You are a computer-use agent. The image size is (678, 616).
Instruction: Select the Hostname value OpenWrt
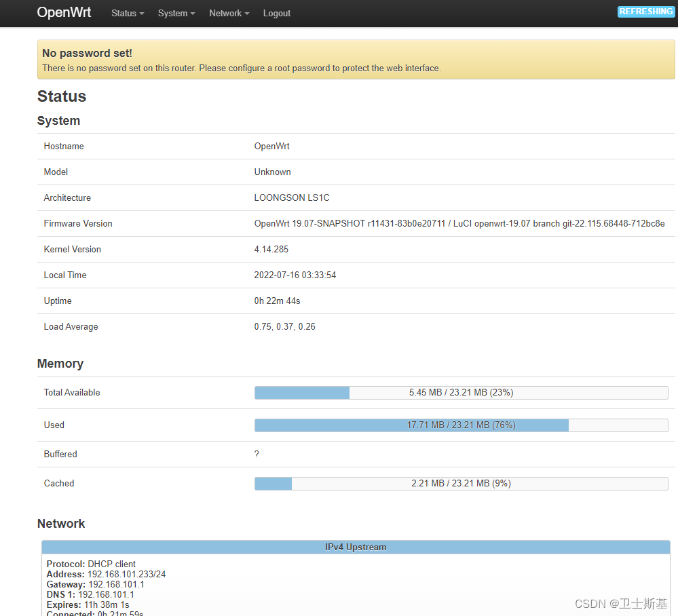[x=271, y=146]
